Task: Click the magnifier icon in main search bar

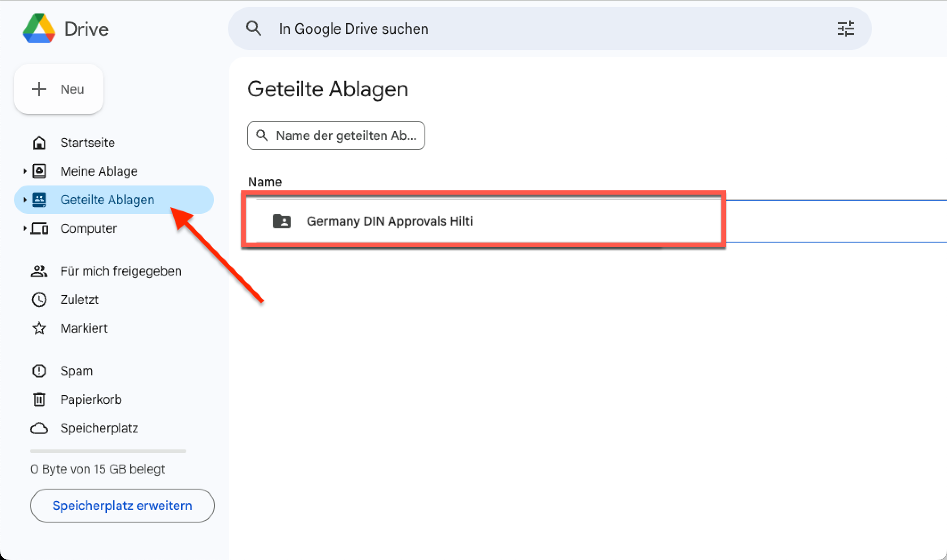Action: (x=254, y=29)
